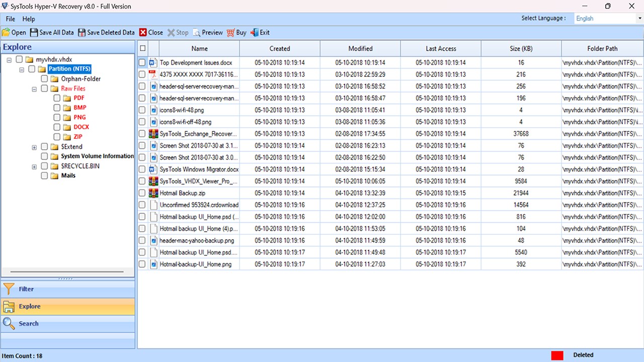Tick the PDF folder checkbox
644x362 pixels.
pyautogui.click(x=57, y=98)
